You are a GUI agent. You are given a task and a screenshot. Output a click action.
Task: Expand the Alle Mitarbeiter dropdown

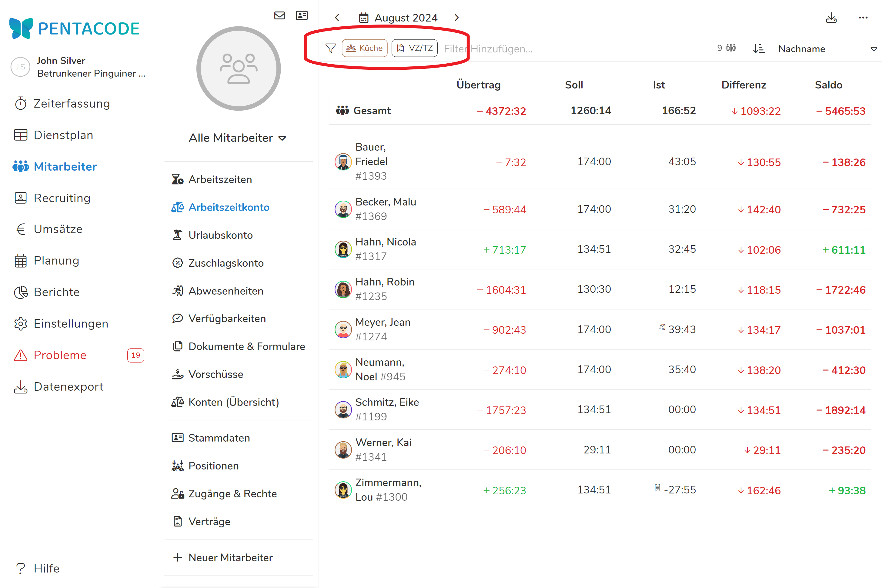238,138
